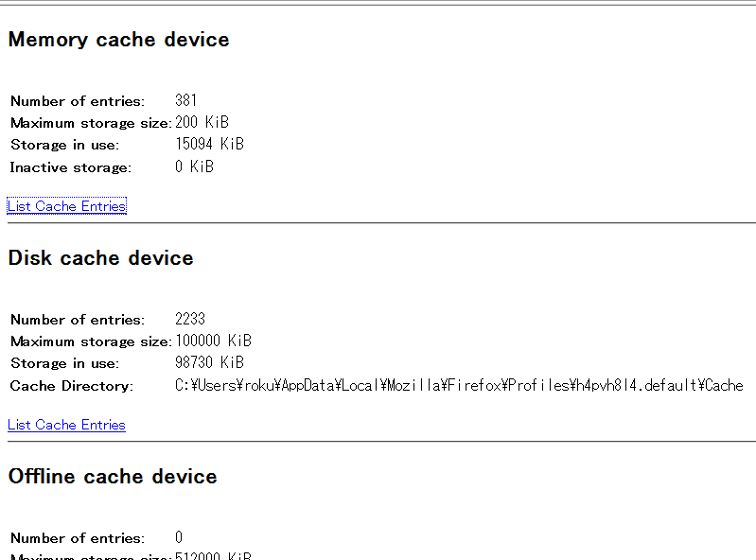Screen dimensions: 756x560
Task: Select the memory cache entry count 381
Action: pos(185,100)
